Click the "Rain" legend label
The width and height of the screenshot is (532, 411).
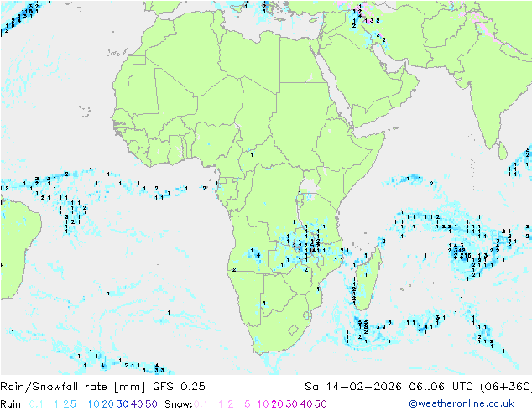click(11, 404)
